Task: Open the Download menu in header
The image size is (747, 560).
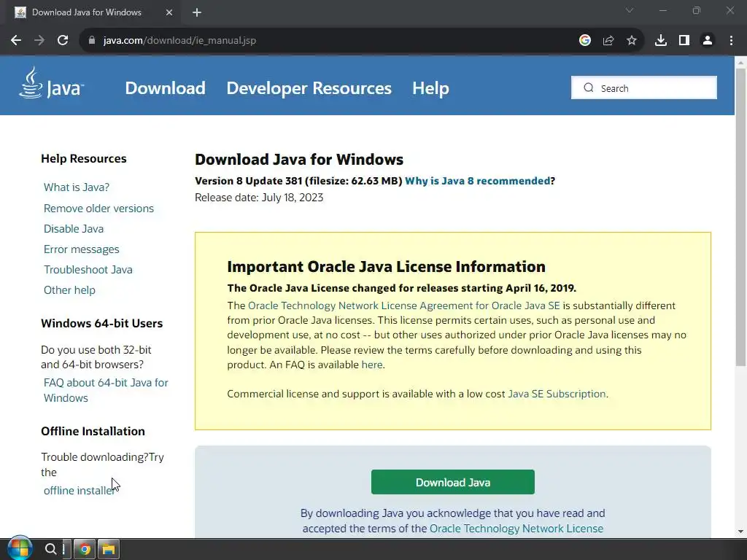Action: pos(166,88)
